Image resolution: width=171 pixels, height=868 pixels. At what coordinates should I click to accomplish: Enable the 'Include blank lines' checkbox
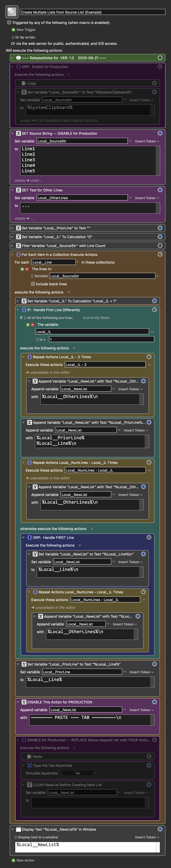tap(33, 284)
